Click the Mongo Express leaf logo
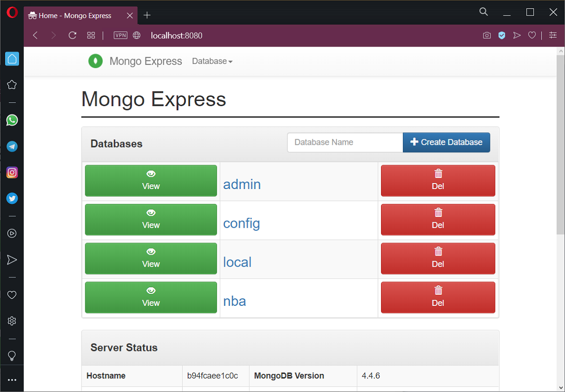 [95, 61]
